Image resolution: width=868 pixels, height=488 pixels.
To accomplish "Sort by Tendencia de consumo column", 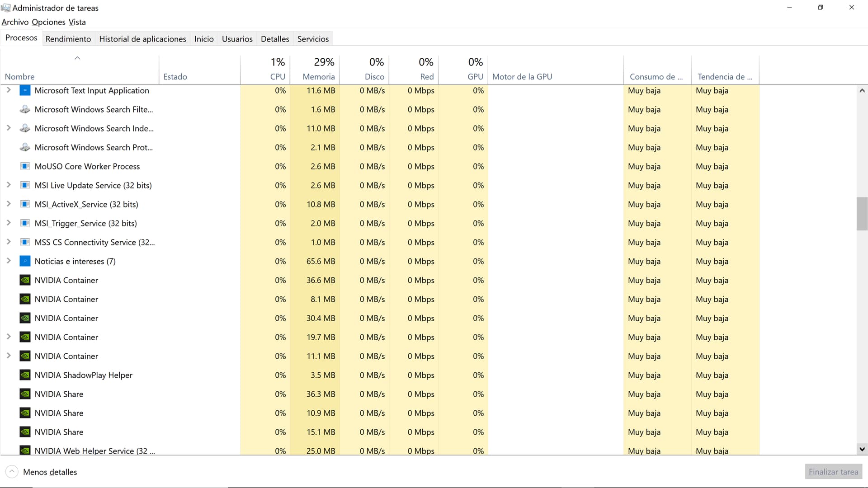I will click(x=725, y=70).
